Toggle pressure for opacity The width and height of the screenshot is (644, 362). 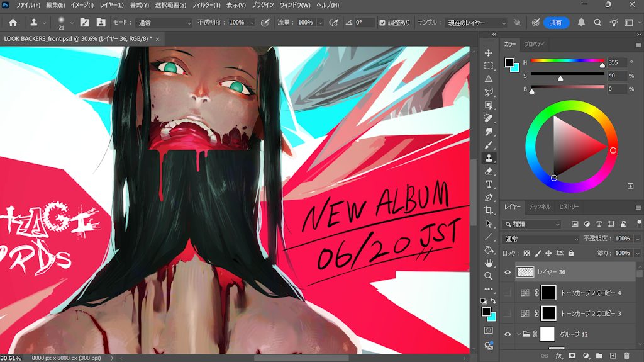tap(265, 23)
